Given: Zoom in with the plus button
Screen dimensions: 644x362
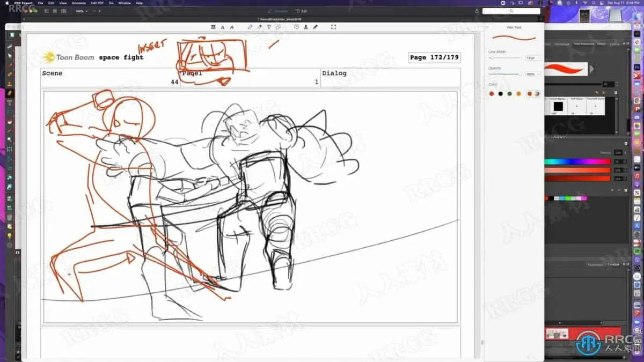Looking at the screenshot, I should click(100, 11).
